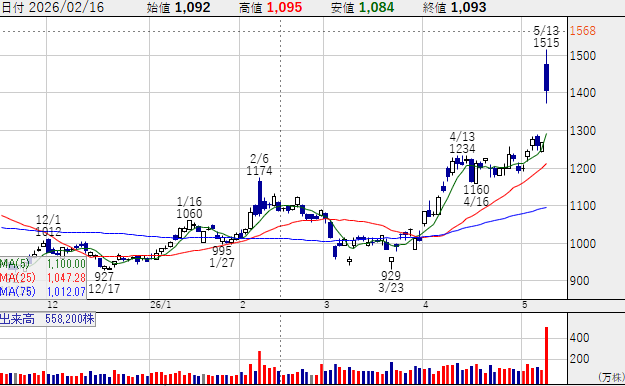This screenshot has width=625, height=386.
Task: Click the 26/1 month label on date axis
Action: click(x=161, y=305)
